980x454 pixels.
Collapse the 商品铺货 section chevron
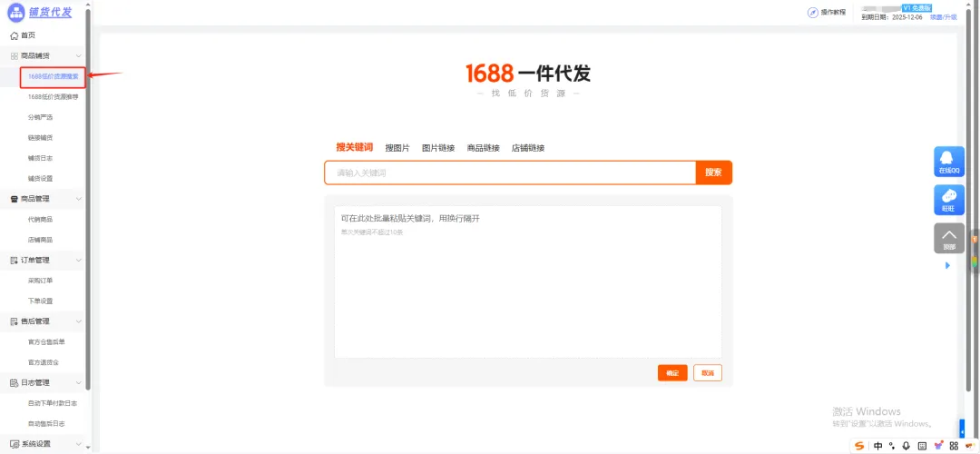pos(79,56)
